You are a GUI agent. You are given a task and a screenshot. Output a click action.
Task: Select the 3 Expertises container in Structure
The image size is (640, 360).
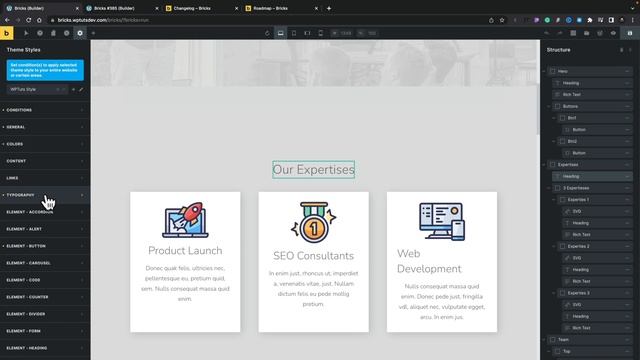point(592,188)
